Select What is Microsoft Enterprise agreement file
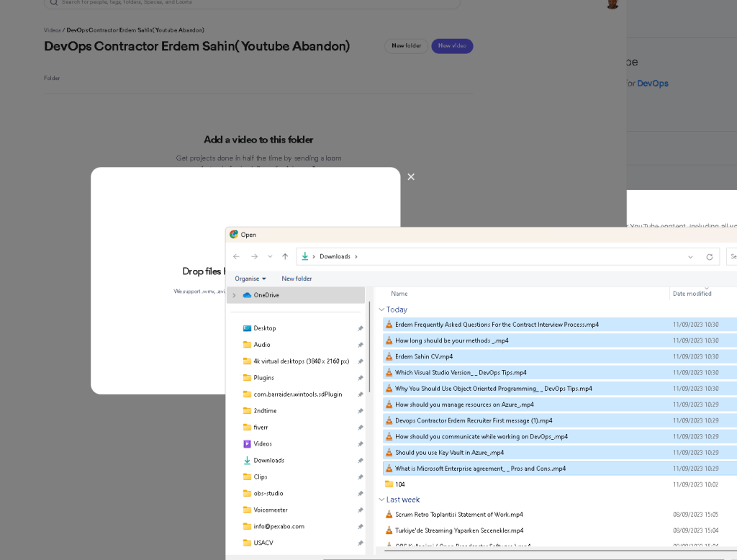Screen dimensions: 737x560 pos(560,469)
